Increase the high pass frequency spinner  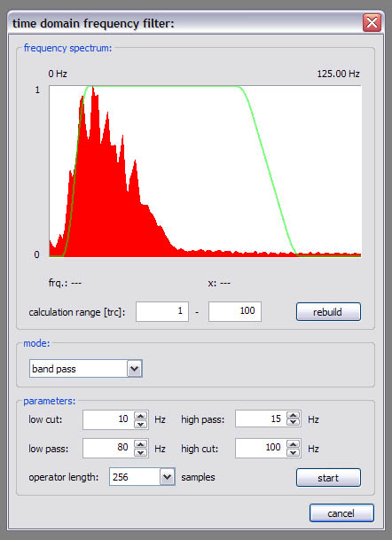(x=294, y=416)
